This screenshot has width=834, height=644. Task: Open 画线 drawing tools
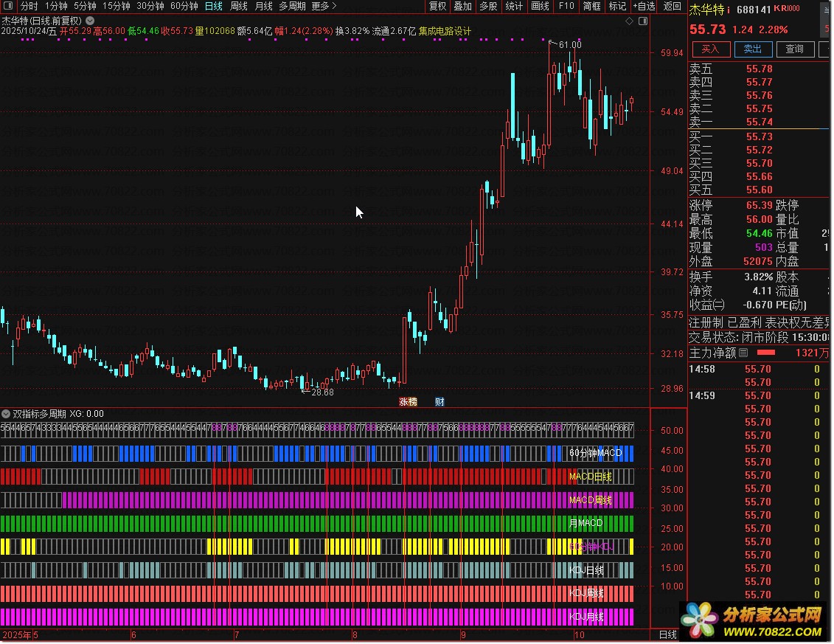(x=540, y=6)
